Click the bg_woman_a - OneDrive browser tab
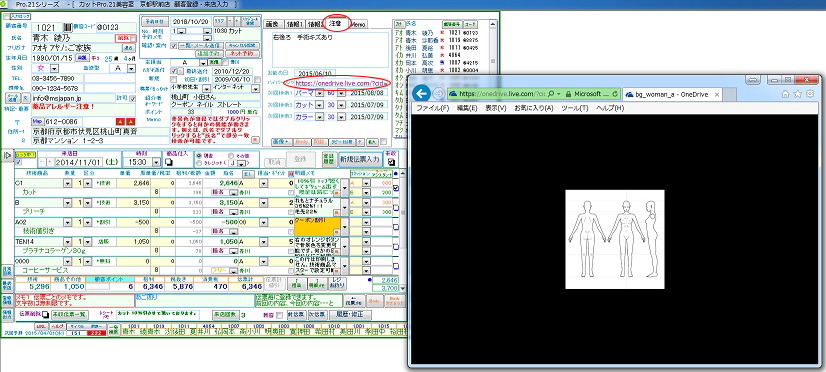Viewport: 826px width, 372px height. tap(672, 94)
